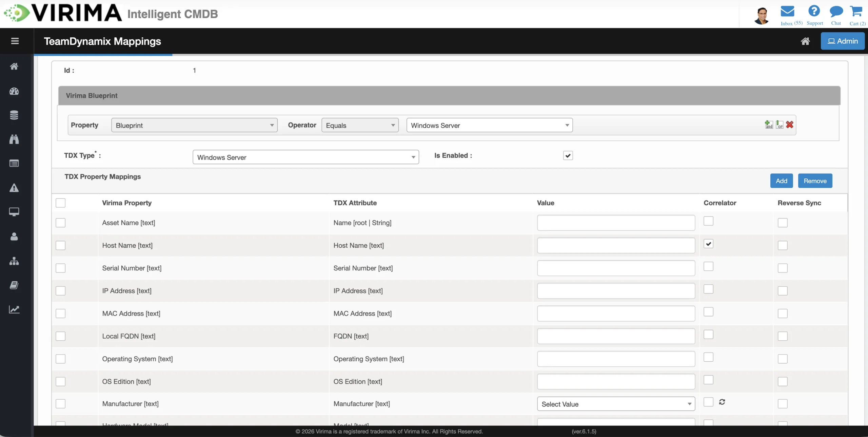Toggle the Is Enabled checkbox
Image resolution: width=868 pixels, height=437 pixels.
(568, 155)
